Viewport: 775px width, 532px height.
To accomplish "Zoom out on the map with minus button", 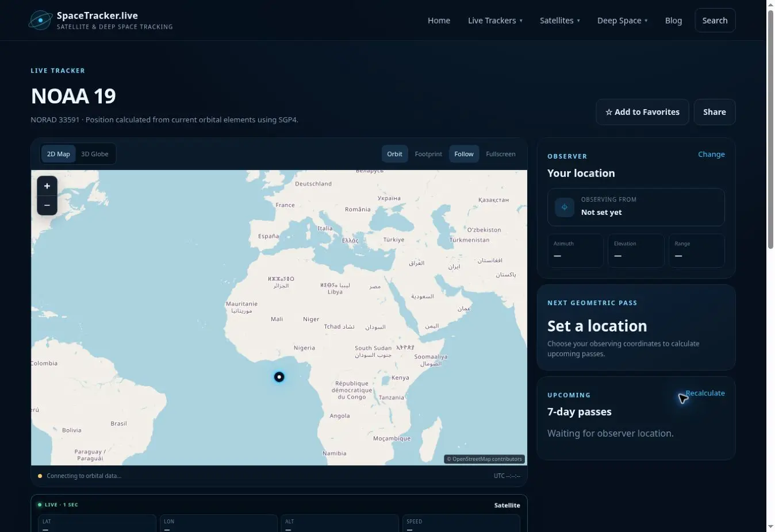I will 47,205.
